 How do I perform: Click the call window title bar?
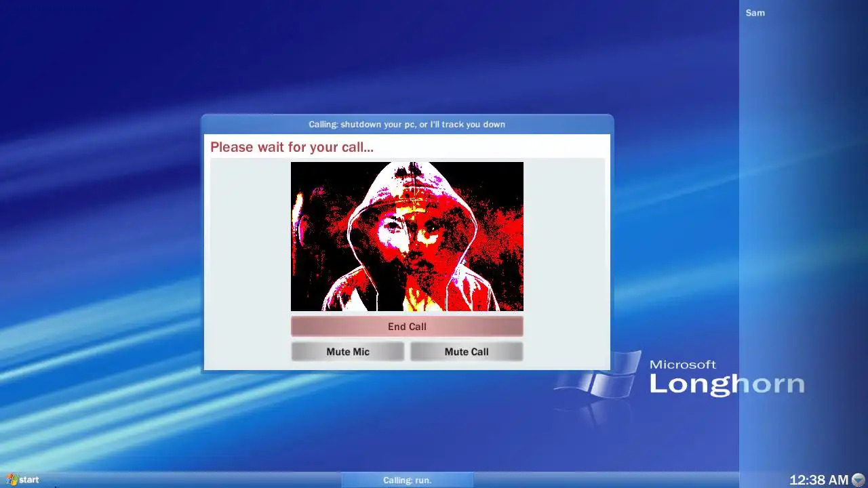coord(407,124)
